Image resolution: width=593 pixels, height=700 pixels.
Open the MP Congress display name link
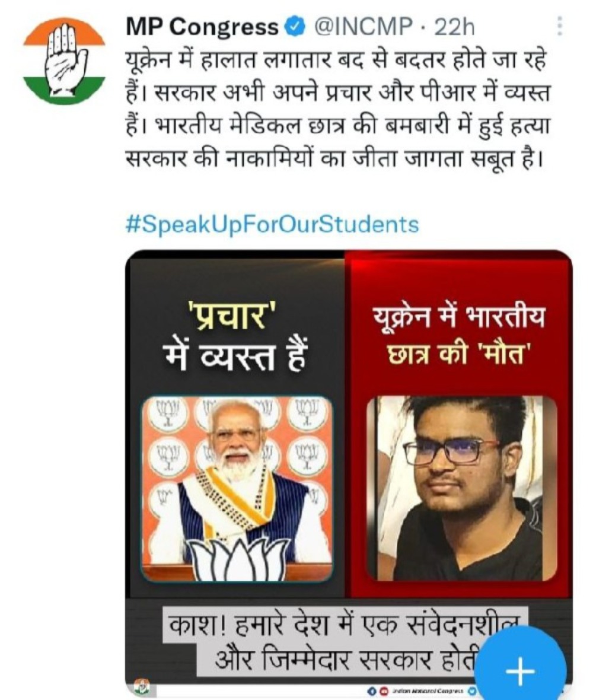tap(202, 27)
